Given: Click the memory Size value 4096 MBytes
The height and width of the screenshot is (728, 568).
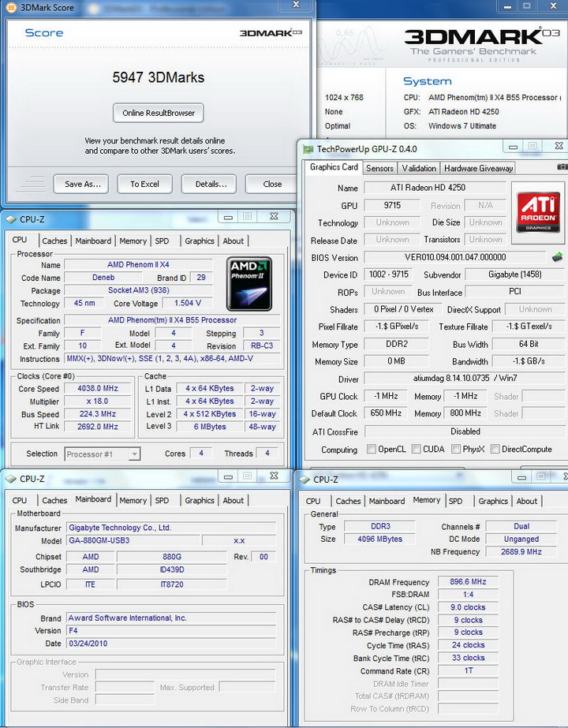Looking at the screenshot, I should [x=380, y=539].
